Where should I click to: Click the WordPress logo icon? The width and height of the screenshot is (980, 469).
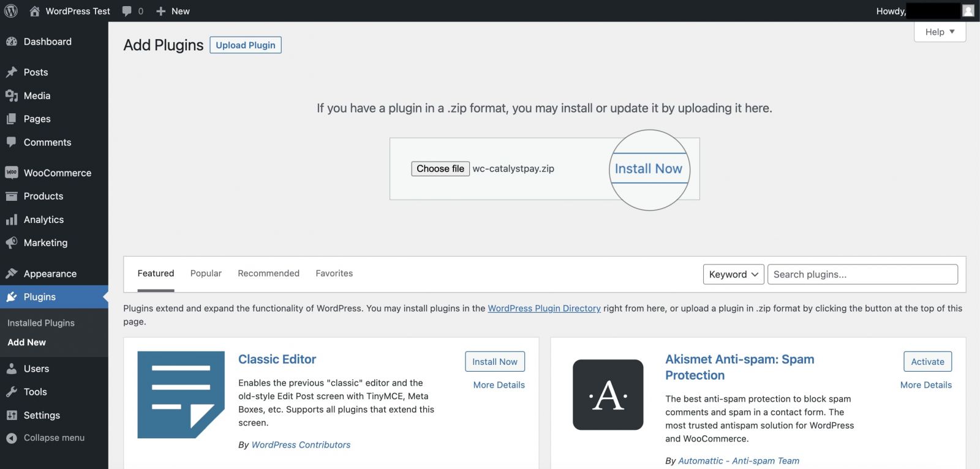11,11
